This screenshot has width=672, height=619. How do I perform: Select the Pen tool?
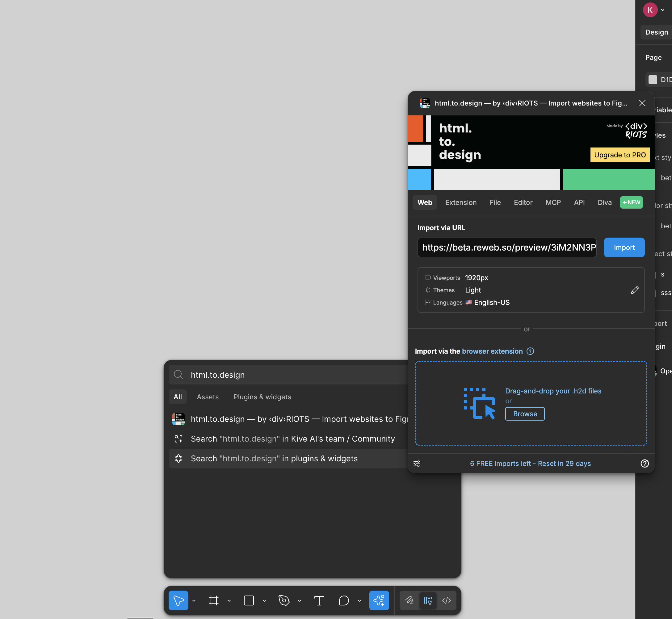coord(284,600)
